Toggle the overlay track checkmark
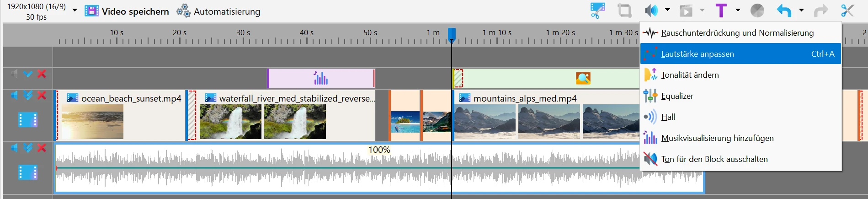 point(28,74)
